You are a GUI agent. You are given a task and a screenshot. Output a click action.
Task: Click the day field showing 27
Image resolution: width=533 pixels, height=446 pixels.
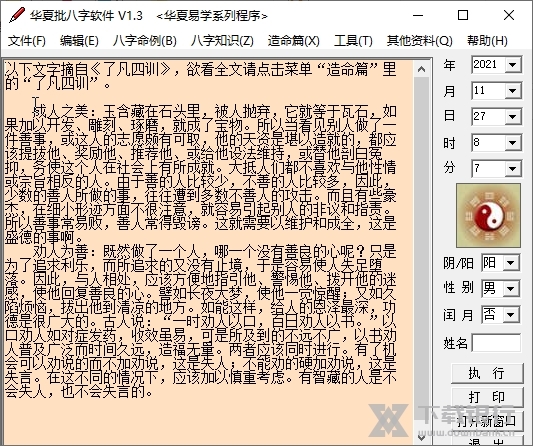pos(488,117)
